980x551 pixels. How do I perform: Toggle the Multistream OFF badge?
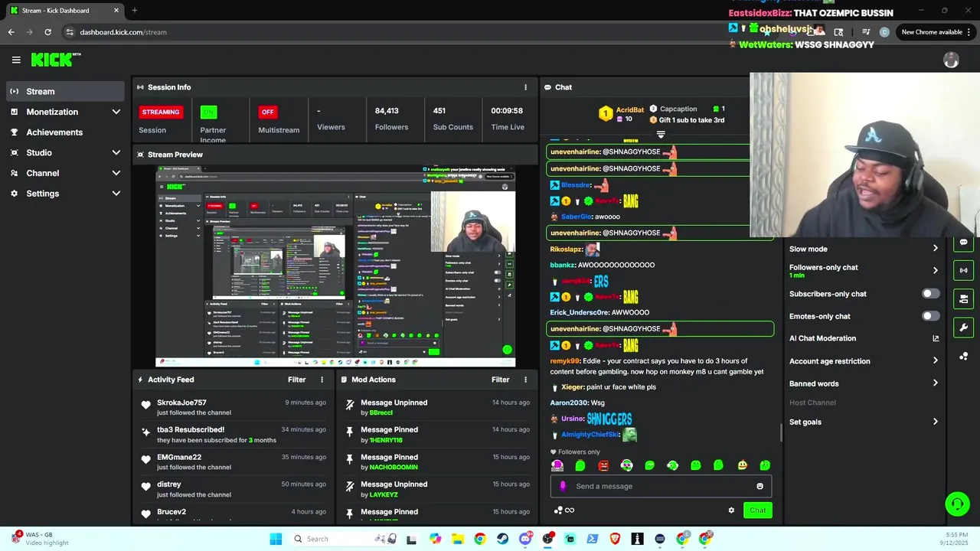click(267, 112)
